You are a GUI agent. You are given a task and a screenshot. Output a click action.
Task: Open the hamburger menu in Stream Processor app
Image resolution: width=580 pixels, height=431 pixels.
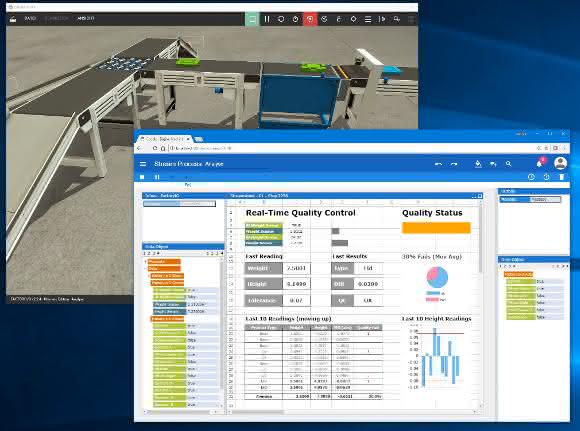coord(143,164)
